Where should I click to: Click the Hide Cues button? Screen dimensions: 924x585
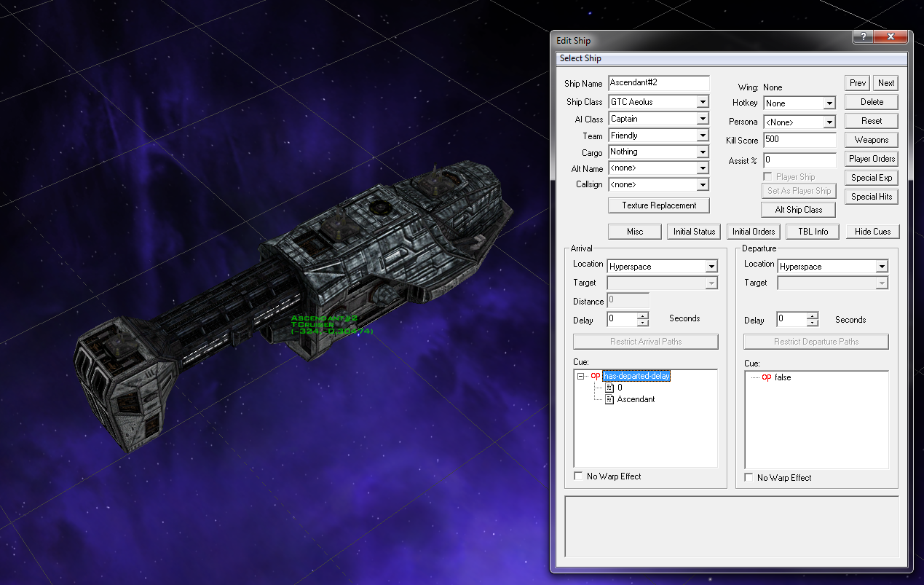tap(872, 232)
